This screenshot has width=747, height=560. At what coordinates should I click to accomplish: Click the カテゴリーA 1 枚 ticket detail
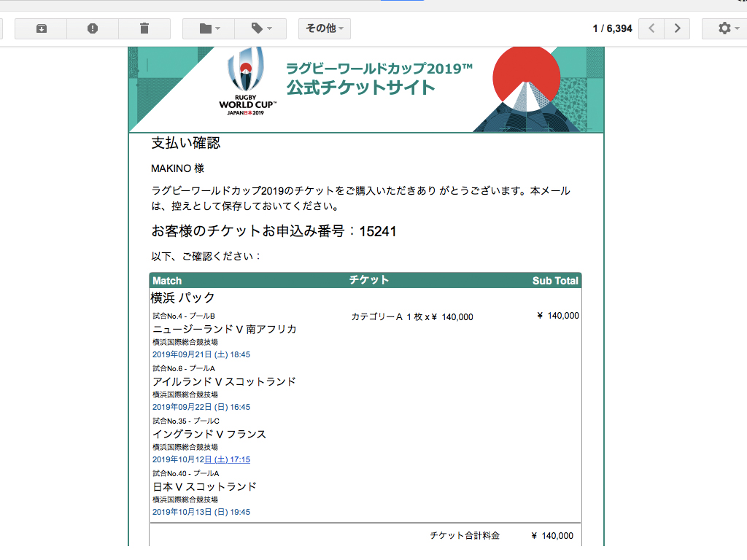[412, 316]
